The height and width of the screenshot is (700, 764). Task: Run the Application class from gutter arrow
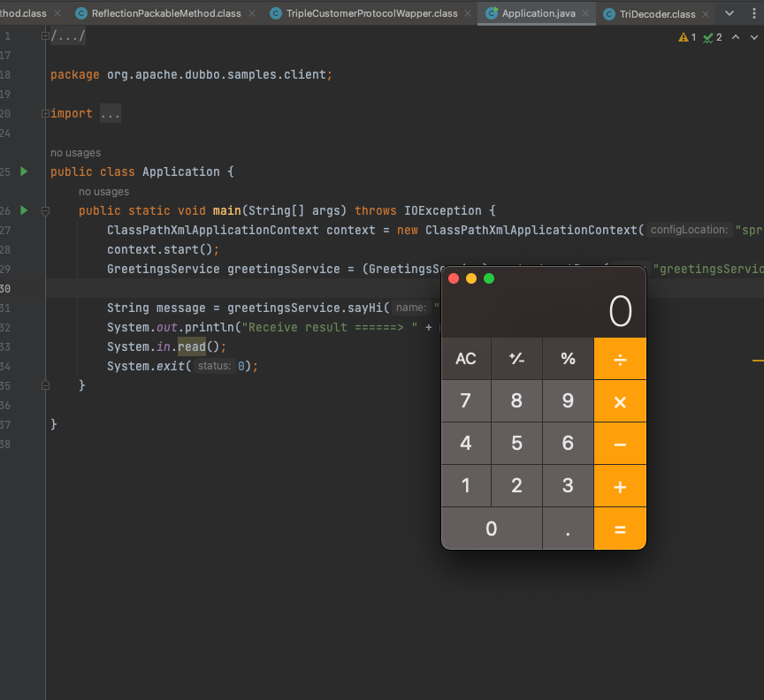tap(24, 171)
